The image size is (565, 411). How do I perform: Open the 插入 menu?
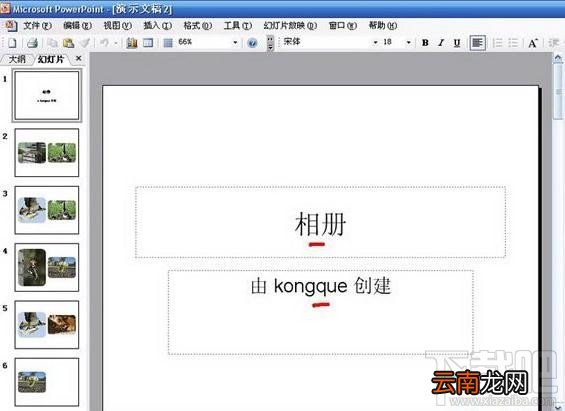point(157,26)
